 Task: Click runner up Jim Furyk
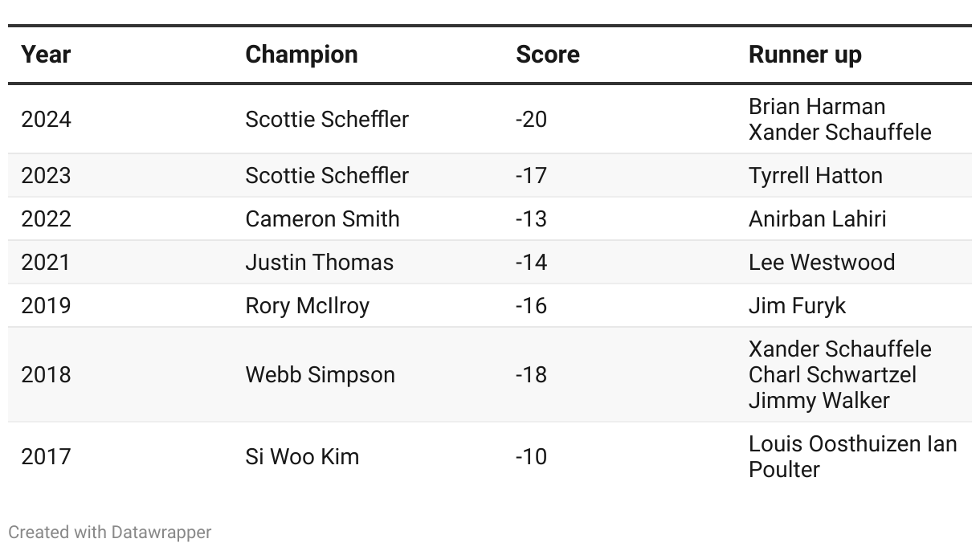797,306
